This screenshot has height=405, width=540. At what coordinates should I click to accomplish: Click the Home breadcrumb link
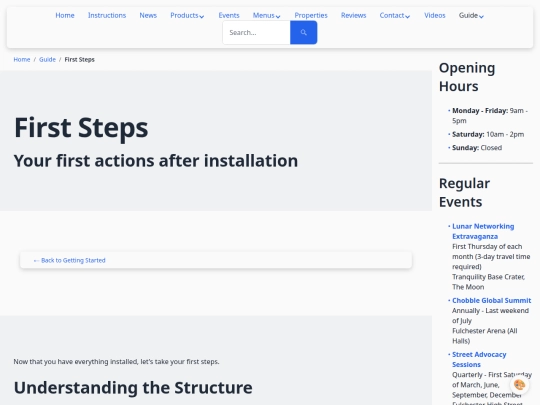click(x=22, y=60)
